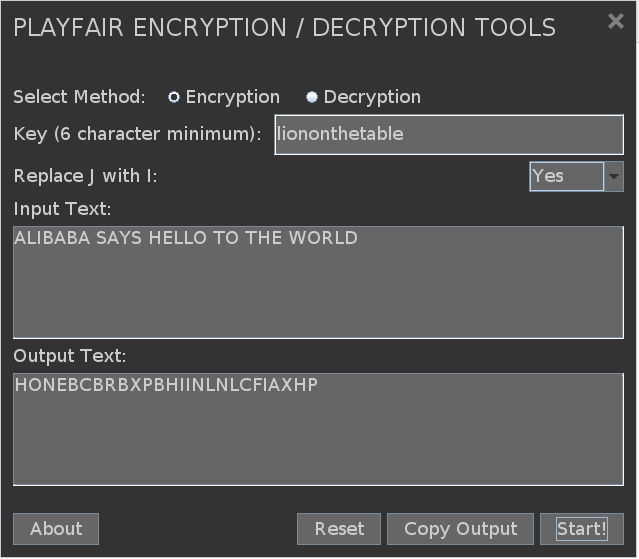Click inside the Input Text area

click(x=318, y=282)
